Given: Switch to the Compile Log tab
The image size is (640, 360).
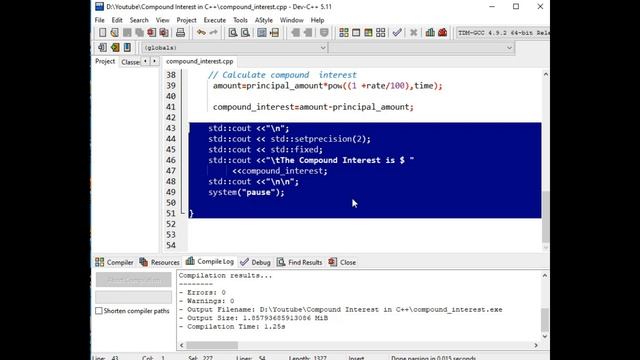Looking at the screenshot, I should [210, 262].
